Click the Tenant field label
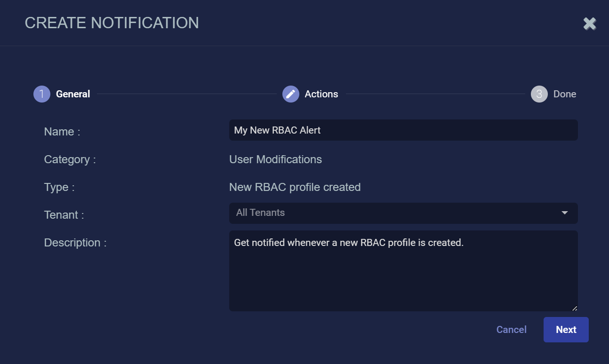This screenshot has width=609, height=364. [64, 215]
